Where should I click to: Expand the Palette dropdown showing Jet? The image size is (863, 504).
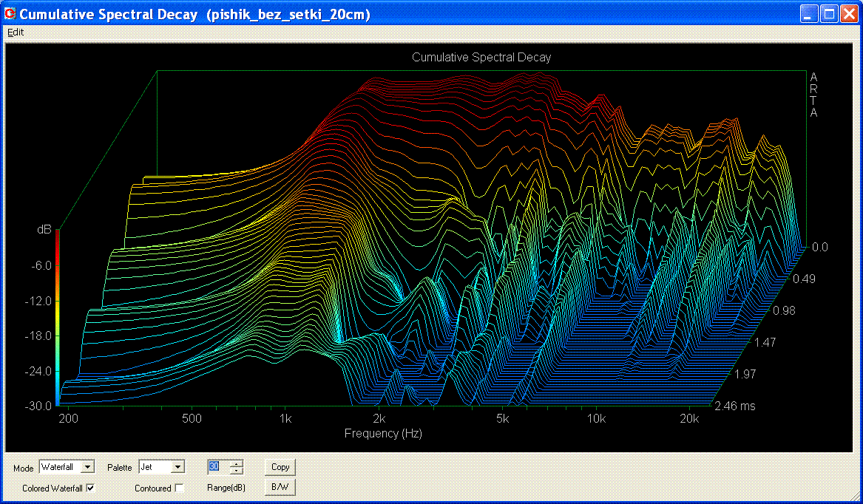(177, 467)
